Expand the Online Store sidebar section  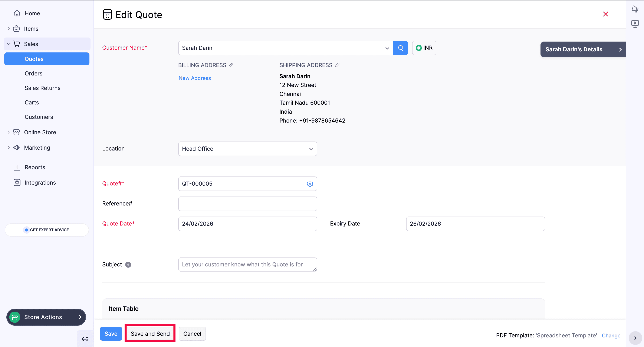click(x=9, y=132)
